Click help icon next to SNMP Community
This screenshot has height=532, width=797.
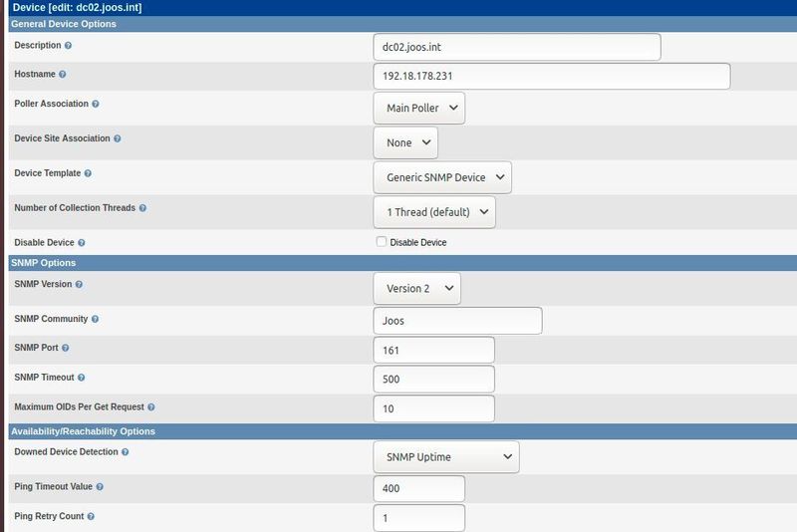coord(95,319)
